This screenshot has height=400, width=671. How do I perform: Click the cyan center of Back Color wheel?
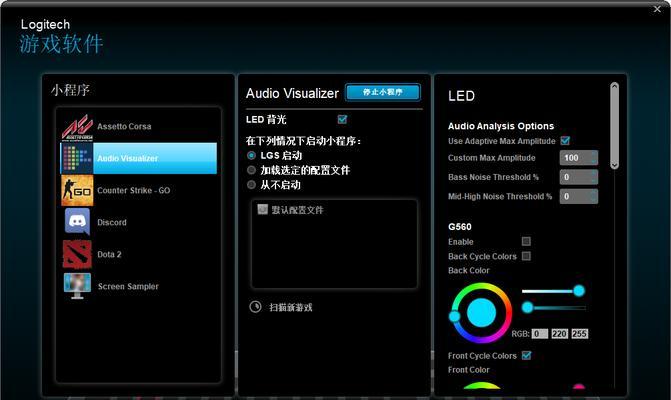tap(481, 313)
